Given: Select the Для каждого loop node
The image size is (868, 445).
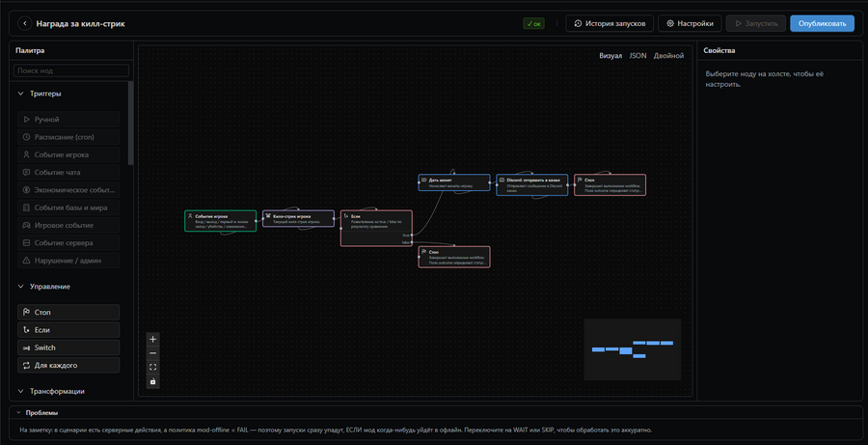Looking at the screenshot, I should [x=68, y=365].
